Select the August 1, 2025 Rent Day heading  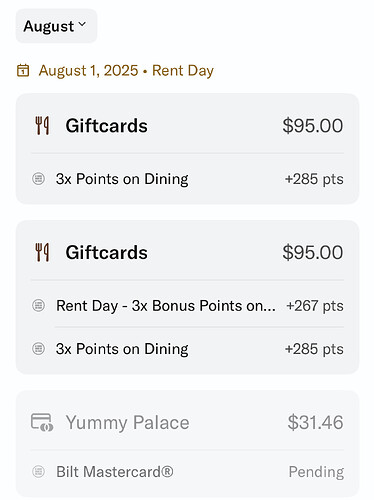[x=126, y=70]
